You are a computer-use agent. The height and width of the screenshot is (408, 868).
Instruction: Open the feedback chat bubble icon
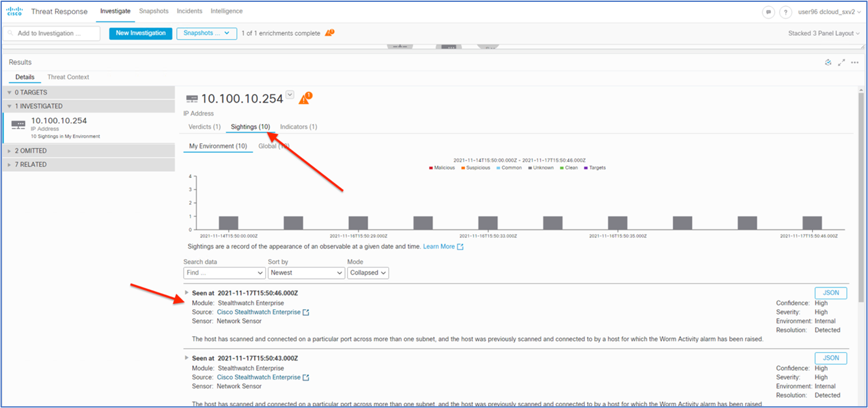pos(768,12)
